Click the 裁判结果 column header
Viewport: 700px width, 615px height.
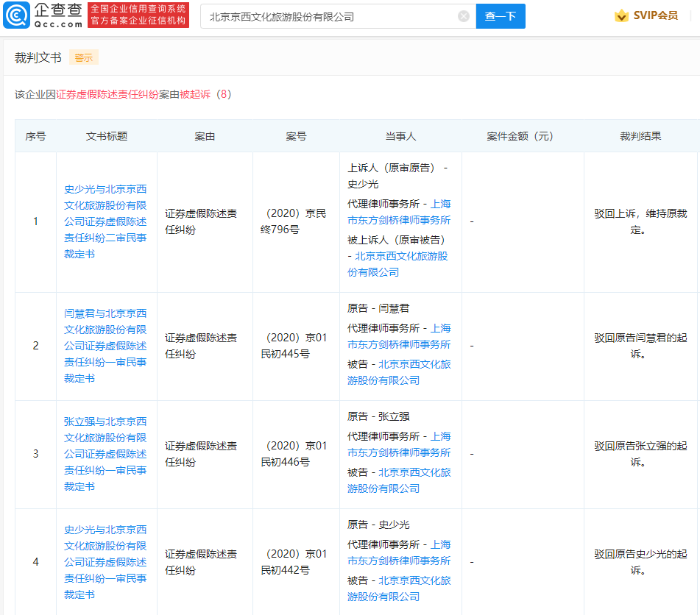[640, 136]
